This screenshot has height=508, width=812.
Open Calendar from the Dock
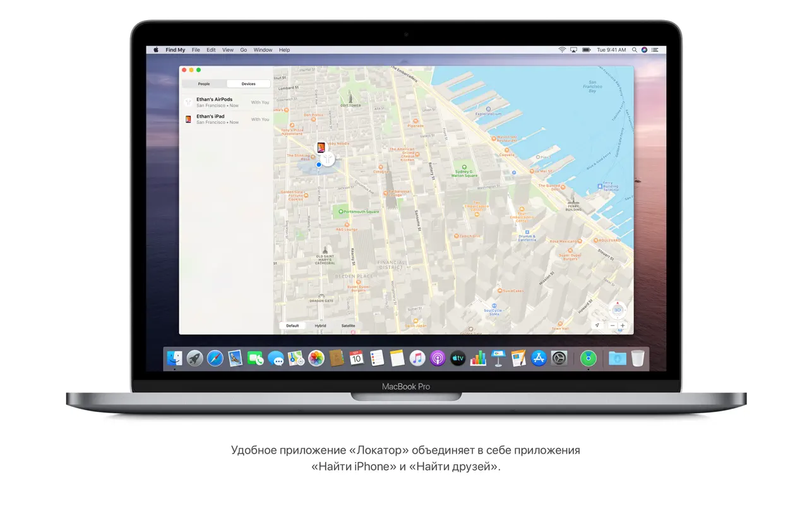(357, 359)
